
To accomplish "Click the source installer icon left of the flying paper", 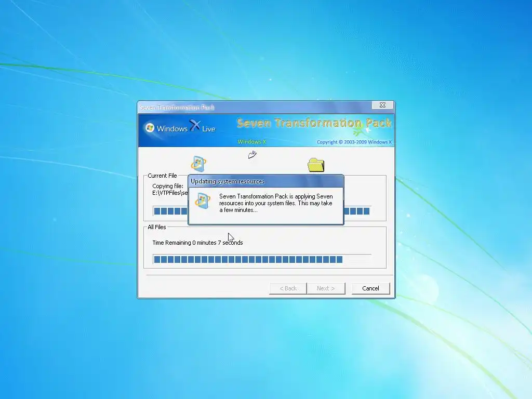I will [x=198, y=164].
